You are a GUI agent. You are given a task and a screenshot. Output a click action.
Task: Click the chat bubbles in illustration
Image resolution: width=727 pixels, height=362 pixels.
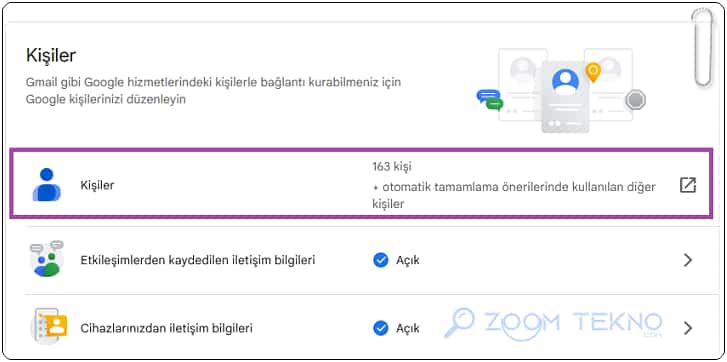click(x=490, y=100)
